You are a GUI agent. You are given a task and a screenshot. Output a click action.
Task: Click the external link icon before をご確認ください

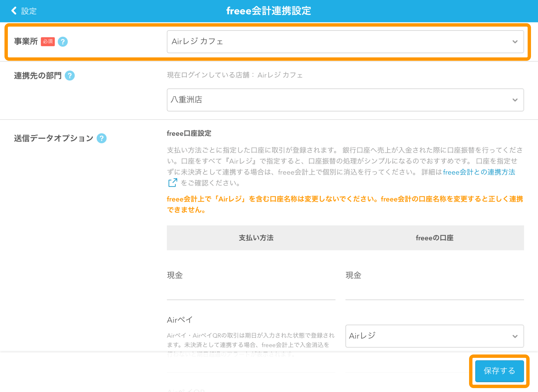(x=173, y=183)
